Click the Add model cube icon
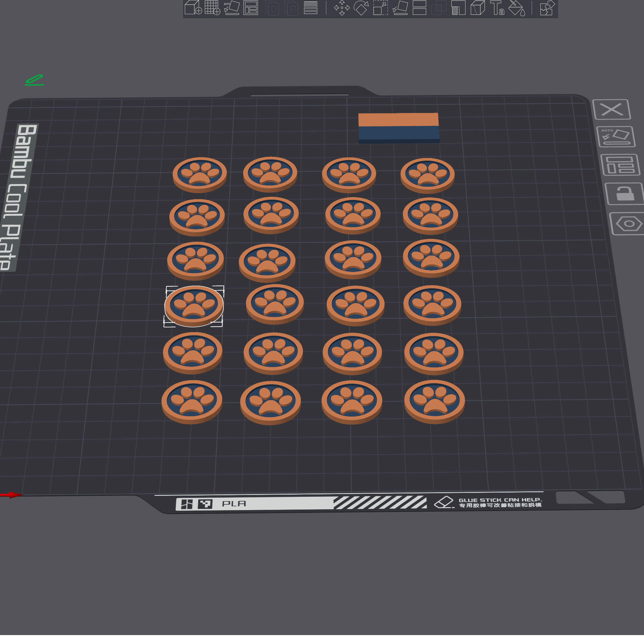The image size is (644, 644). coord(193,8)
